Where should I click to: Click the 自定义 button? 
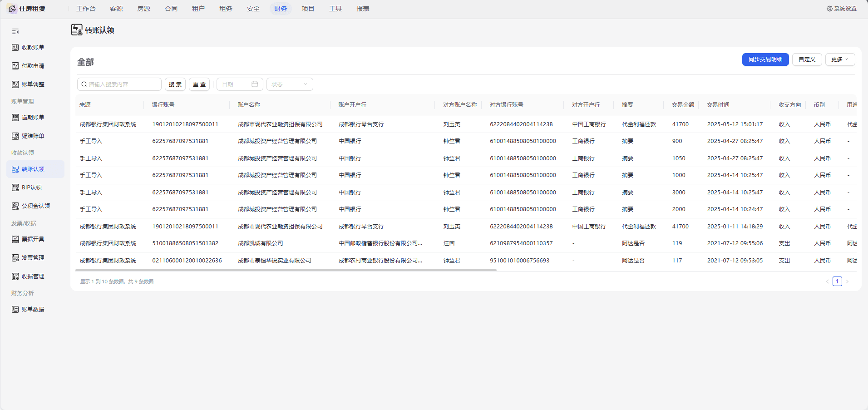[x=807, y=59]
